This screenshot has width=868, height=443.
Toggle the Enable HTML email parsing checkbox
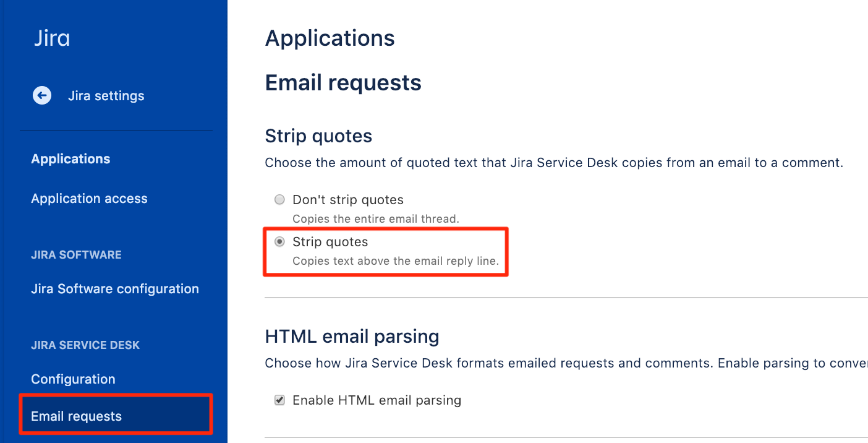pos(279,400)
